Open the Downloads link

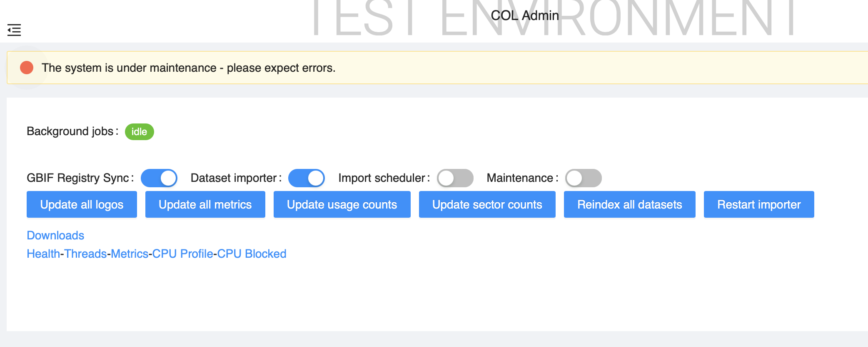coord(55,235)
